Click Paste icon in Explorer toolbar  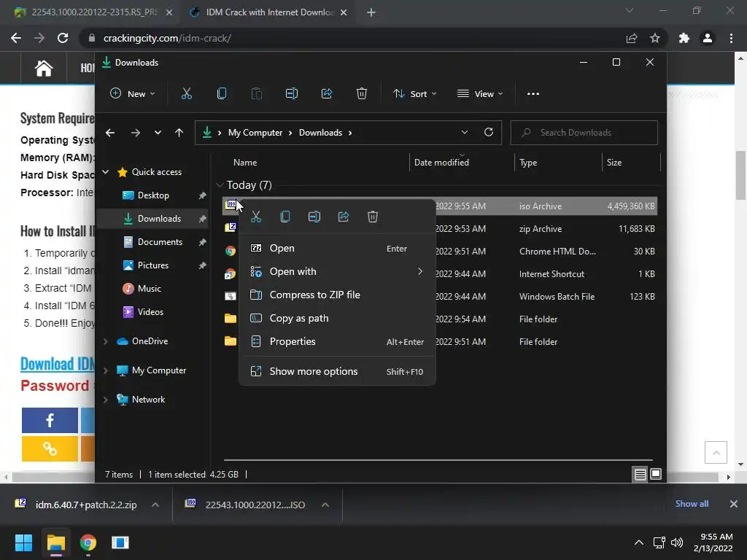point(256,94)
